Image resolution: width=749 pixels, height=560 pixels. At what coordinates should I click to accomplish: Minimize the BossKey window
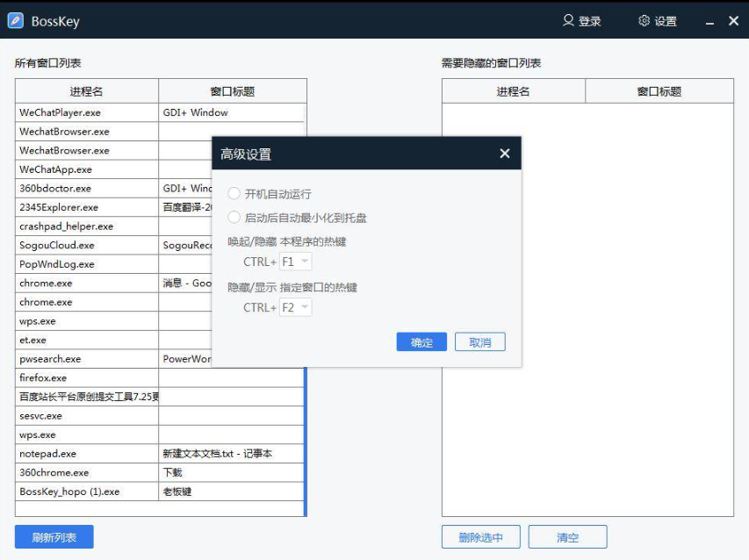coord(709,21)
